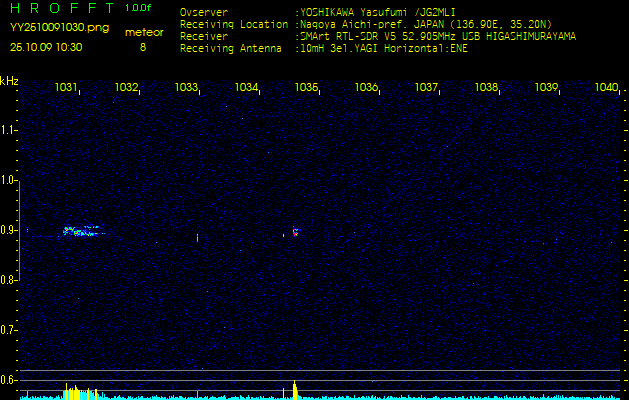Click the 1033 time marker

186,88
